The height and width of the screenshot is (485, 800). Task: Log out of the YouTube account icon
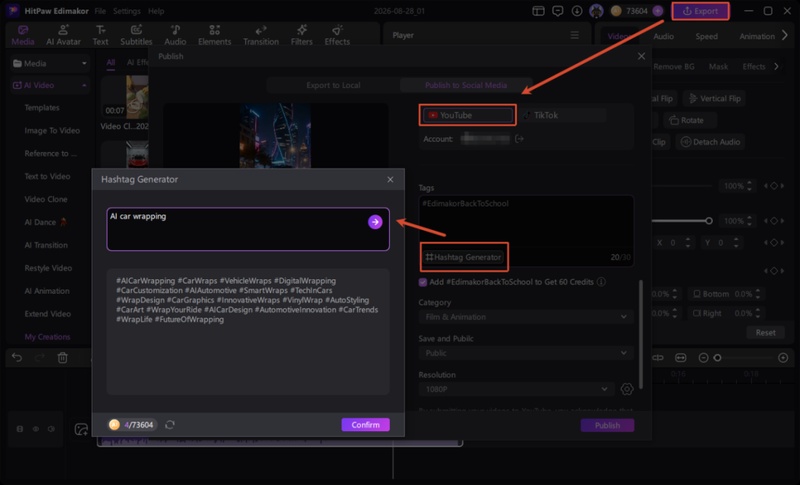click(519, 139)
